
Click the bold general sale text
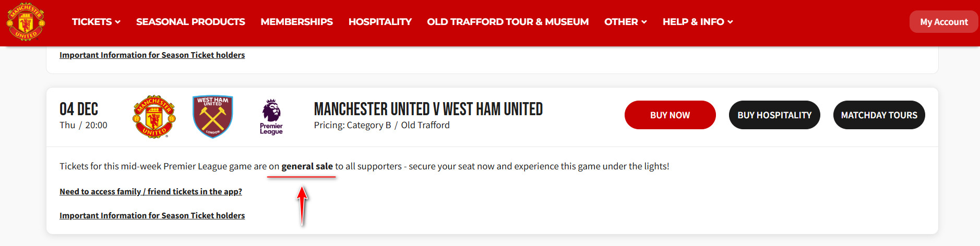click(307, 166)
